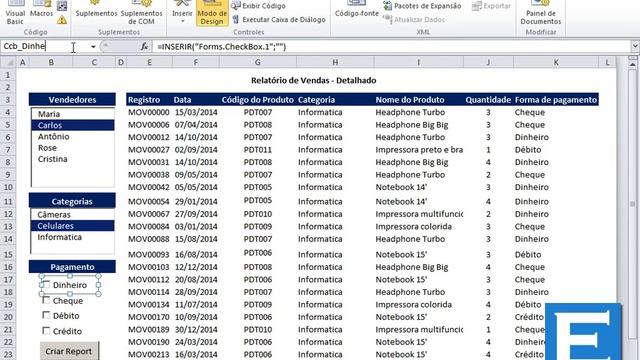Viewport: 640px width, 360px height.
Task: Select column K header
Action: coord(556,62)
